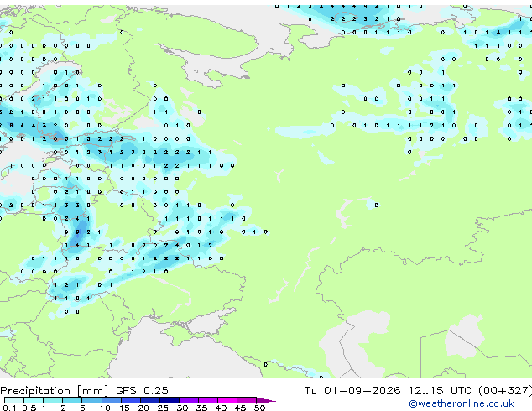Viewport: 532px width, 411px height.
Task: Click the "GFS 0.25" model label
Action: click(x=142, y=391)
